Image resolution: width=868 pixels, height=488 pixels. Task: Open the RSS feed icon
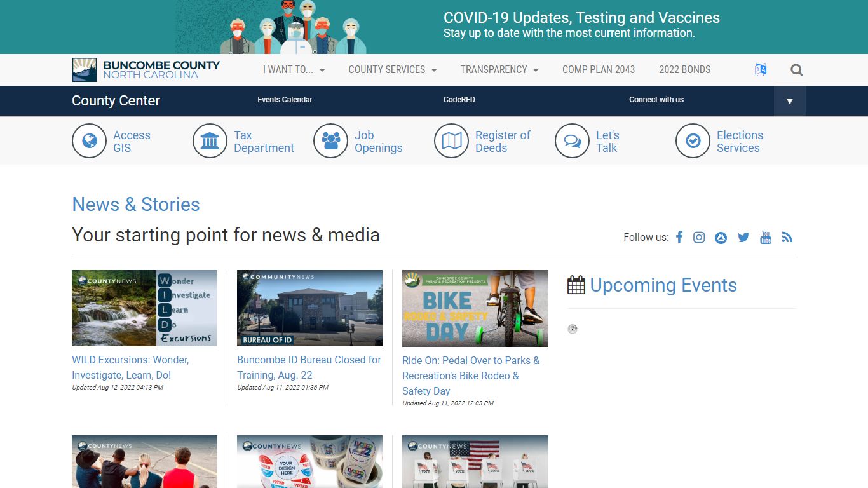(x=787, y=237)
